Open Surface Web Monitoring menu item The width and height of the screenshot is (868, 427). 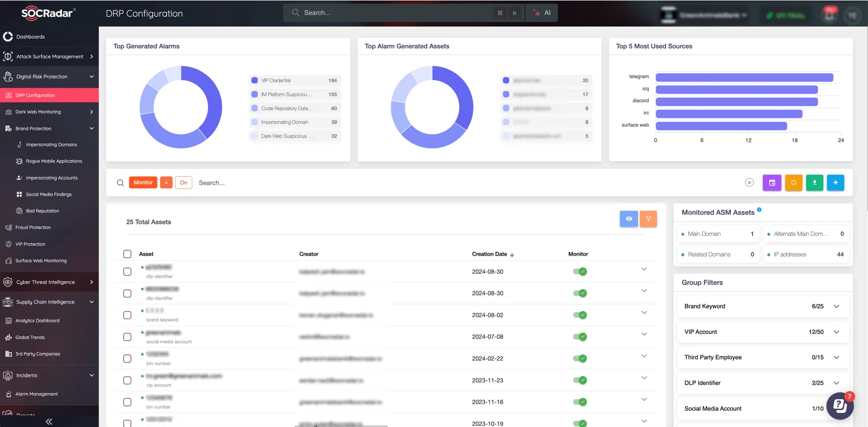pos(49,261)
